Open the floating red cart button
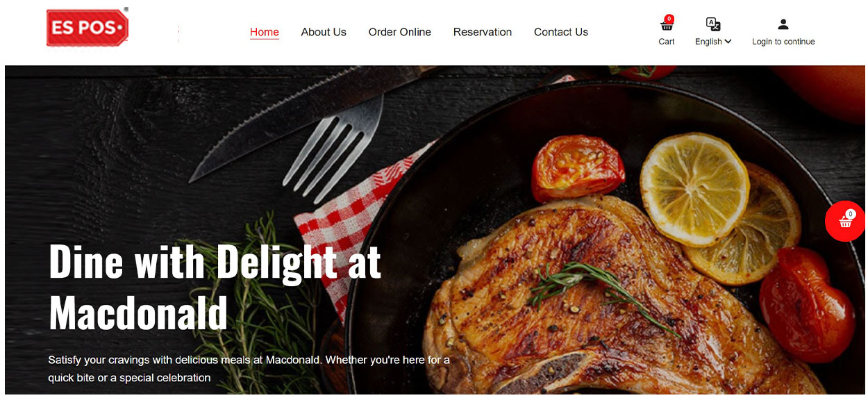 pos(845,222)
